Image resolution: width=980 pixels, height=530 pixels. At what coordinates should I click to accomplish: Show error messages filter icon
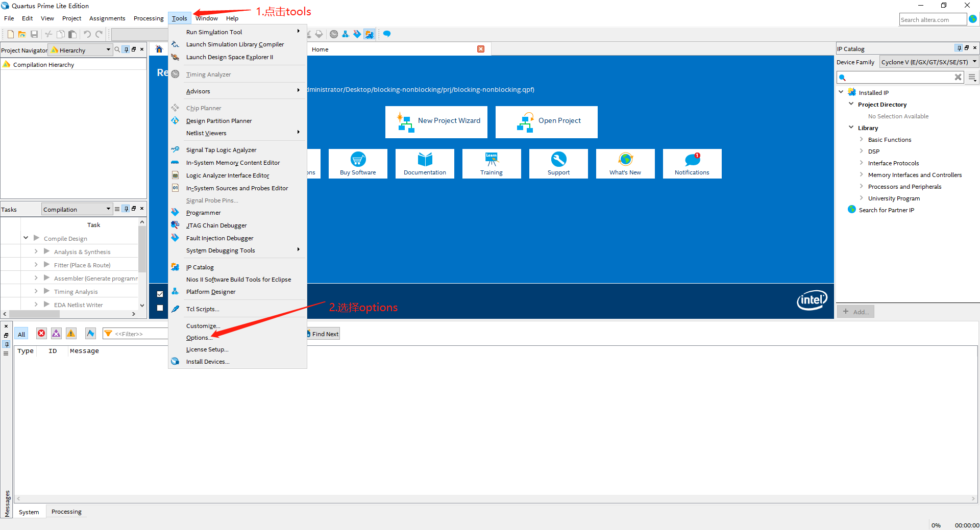pos(41,334)
